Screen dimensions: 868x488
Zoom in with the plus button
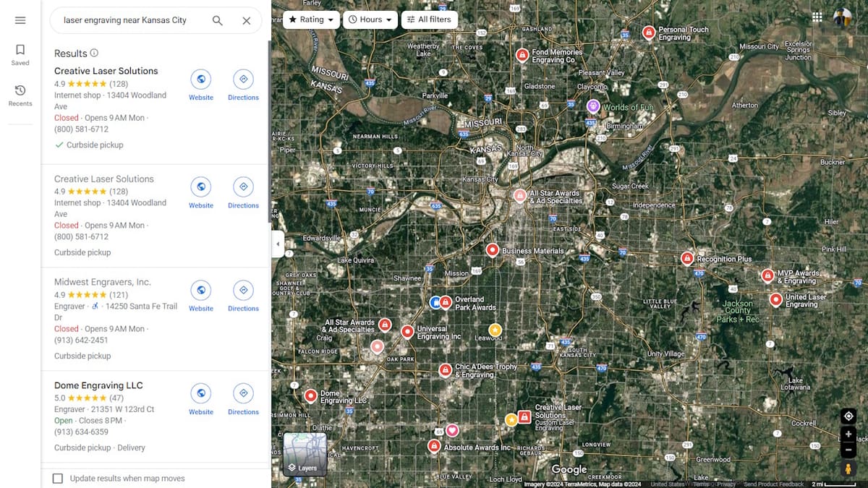[x=848, y=435]
